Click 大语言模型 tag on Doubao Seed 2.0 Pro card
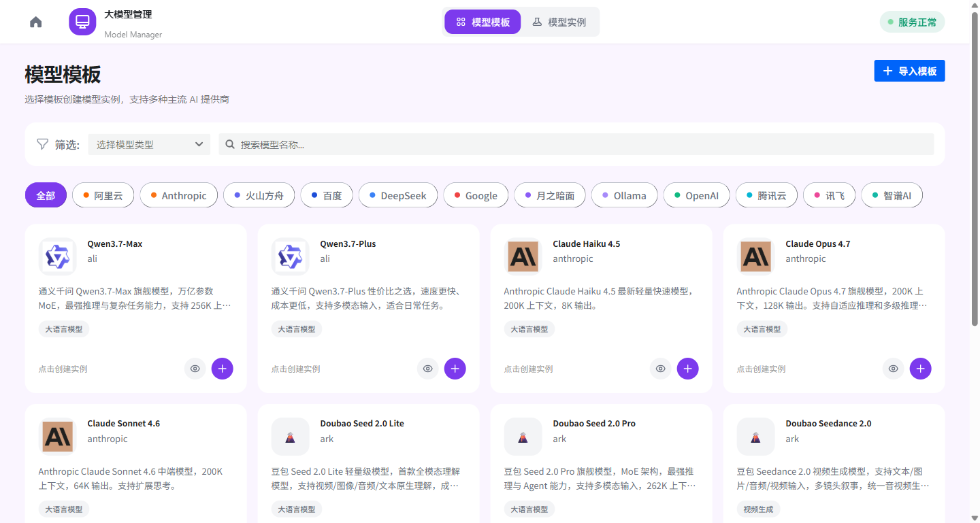 tap(529, 509)
